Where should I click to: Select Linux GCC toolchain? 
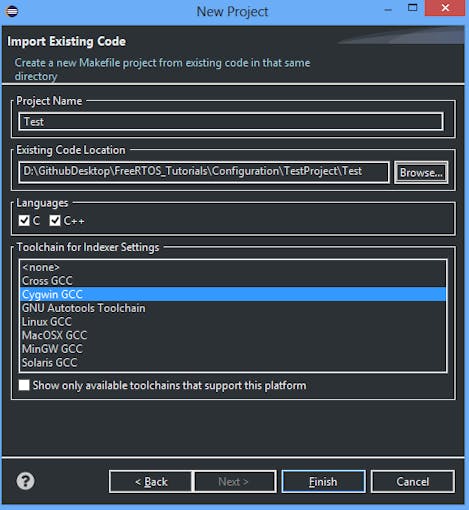tap(233, 322)
